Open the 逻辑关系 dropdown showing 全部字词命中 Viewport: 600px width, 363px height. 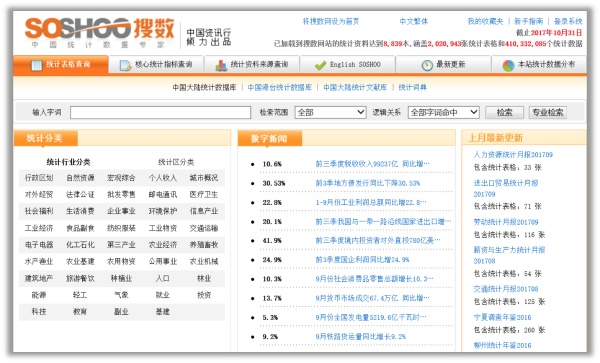coord(443,112)
